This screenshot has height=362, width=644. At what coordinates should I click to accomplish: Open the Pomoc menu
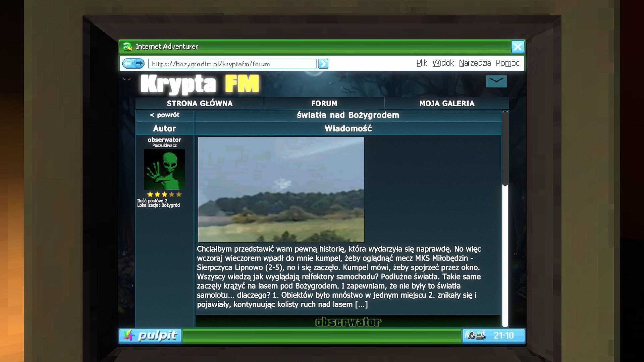pyautogui.click(x=507, y=63)
